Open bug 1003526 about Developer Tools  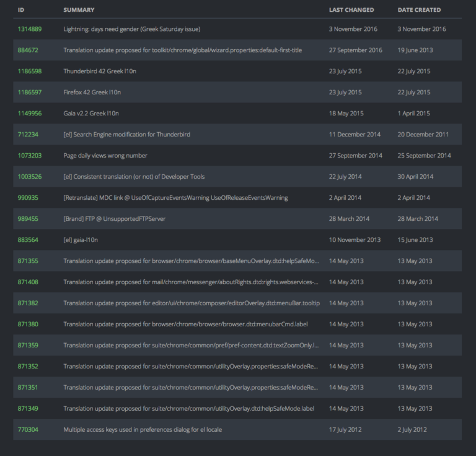[29, 177]
